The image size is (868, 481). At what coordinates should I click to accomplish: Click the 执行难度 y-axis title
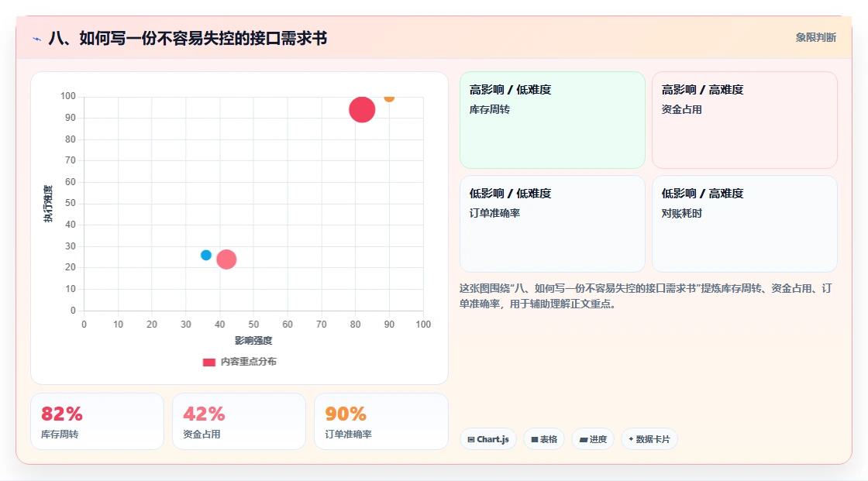coord(48,204)
